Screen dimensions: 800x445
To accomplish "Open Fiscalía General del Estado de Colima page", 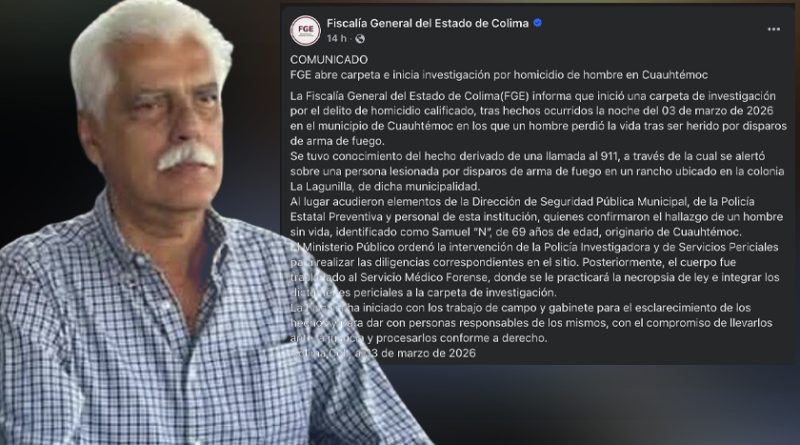I will pos(428,23).
